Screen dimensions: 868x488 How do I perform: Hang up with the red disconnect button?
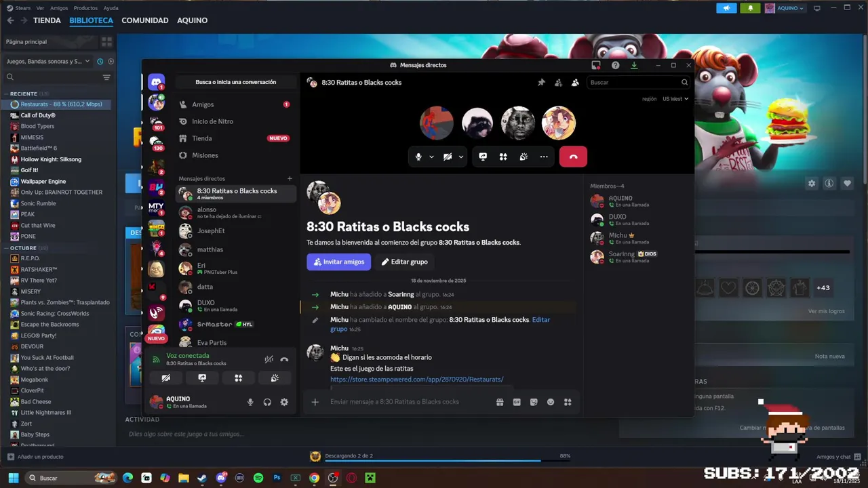click(573, 157)
